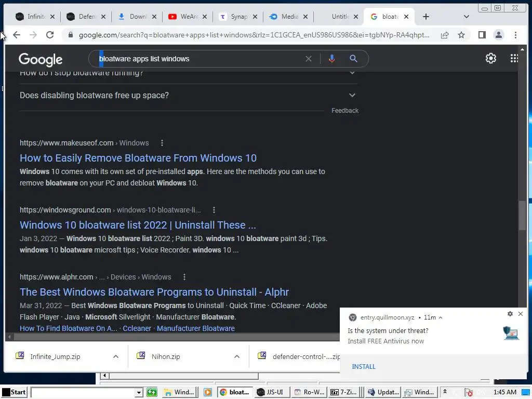Open options for makeuseof.com result
The image size is (532, 399).
pos(162,143)
